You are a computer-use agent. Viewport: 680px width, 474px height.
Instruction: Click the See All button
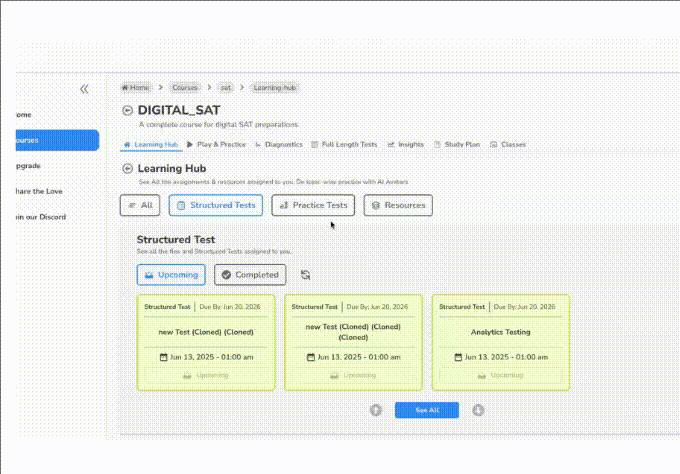point(427,410)
